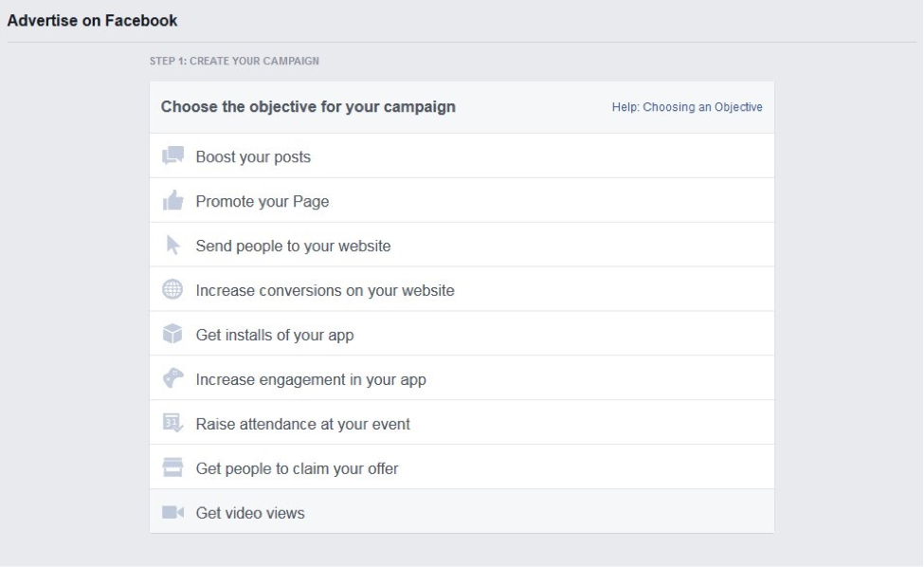Click the video camera icon for video views

pos(172,513)
